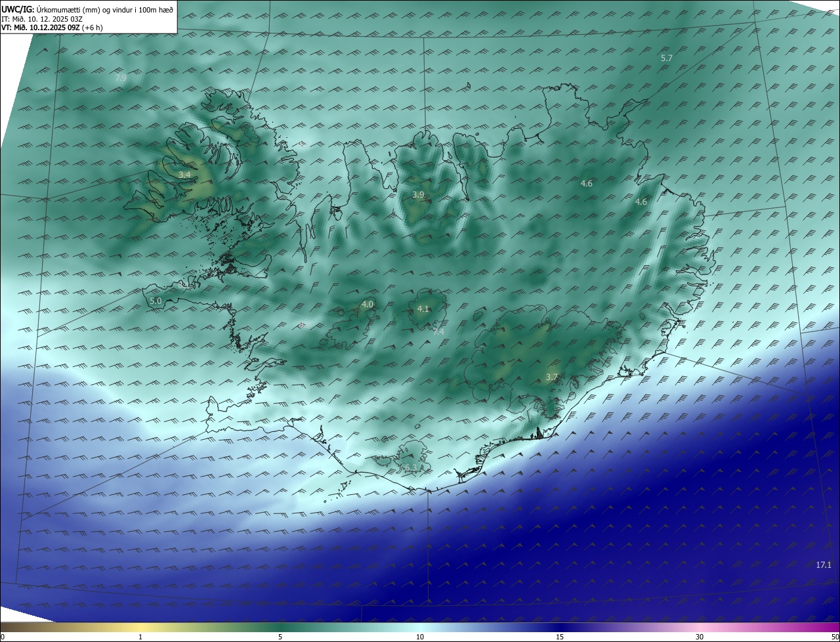Screen dimensions: 840x642
Task: Click the colorbar tick label 0
Action: pos(3,637)
